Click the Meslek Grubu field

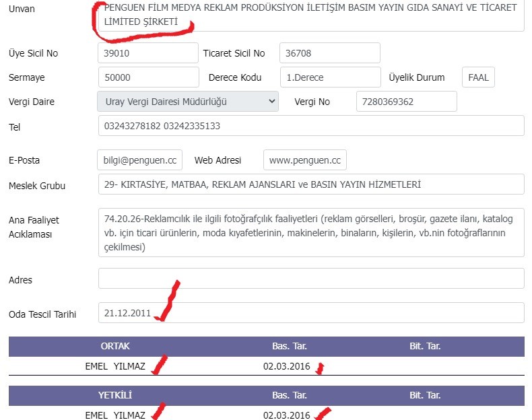(311, 184)
